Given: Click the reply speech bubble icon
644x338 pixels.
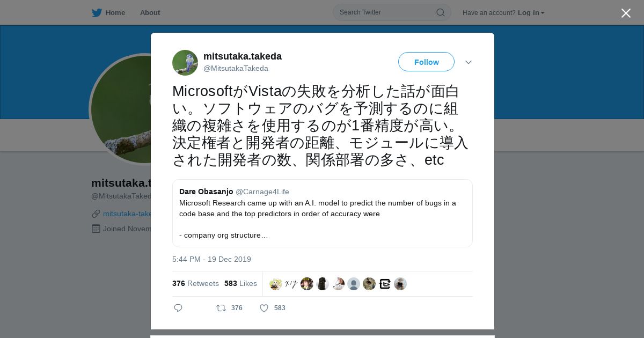Looking at the screenshot, I should tap(178, 308).
